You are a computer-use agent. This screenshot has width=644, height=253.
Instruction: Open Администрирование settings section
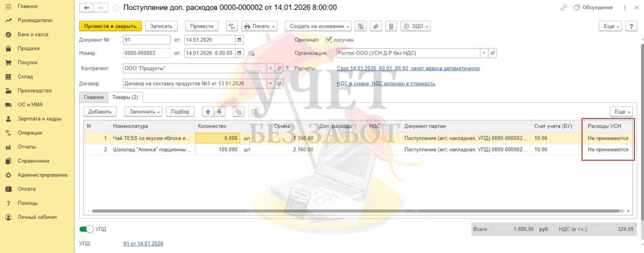[42, 175]
